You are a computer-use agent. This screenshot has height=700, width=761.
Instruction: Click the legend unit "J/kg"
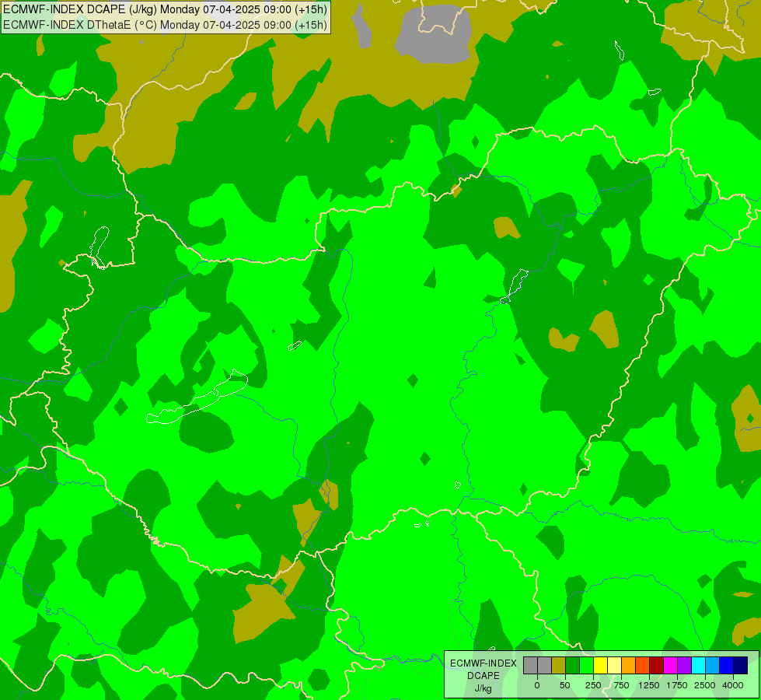pos(483,688)
